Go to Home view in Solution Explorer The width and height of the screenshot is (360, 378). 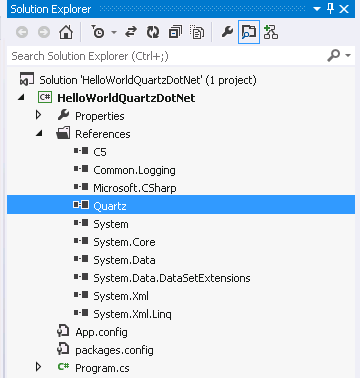pyautogui.click(x=66, y=32)
